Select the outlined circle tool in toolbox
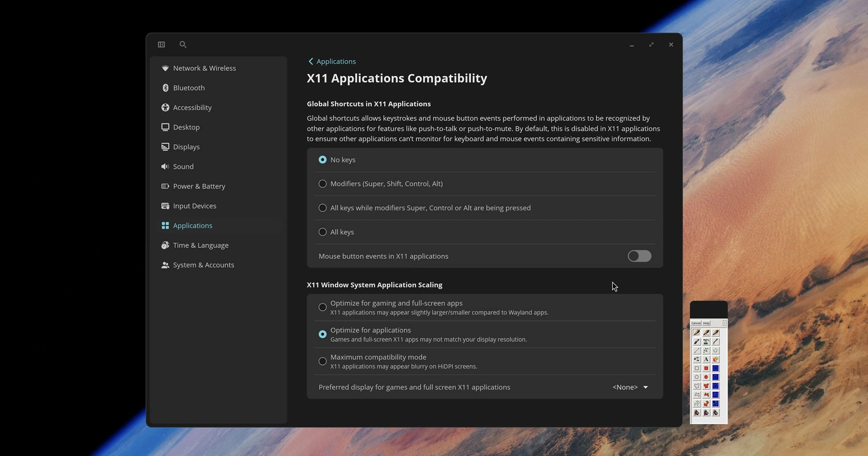 click(697, 377)
